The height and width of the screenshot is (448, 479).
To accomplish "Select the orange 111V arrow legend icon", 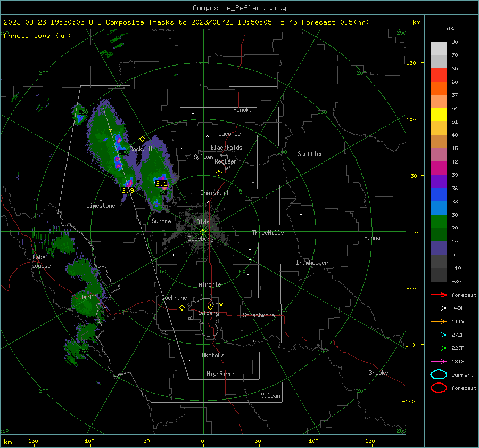I will point(439,321).
